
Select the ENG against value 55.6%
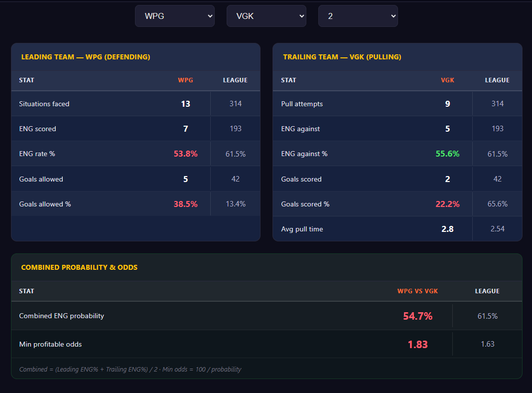[x=447, y=154]
